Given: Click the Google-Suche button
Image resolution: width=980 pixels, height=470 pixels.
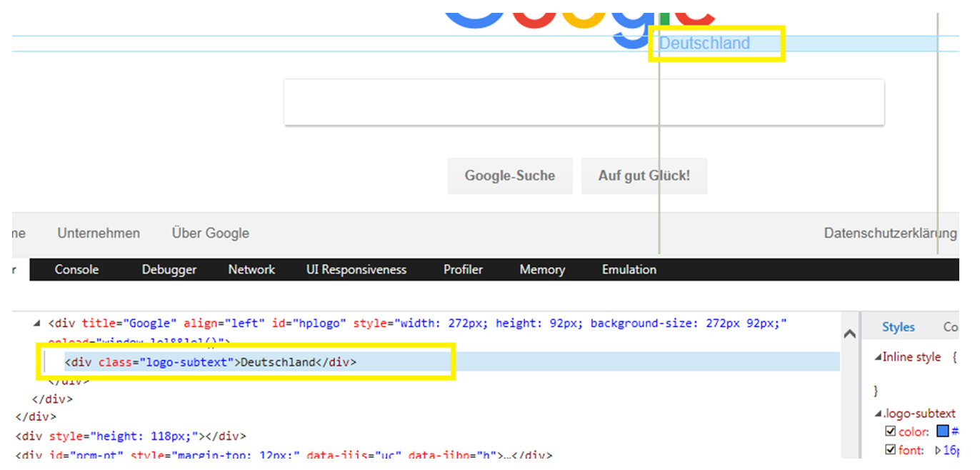Looking at the screenshot, I should [510, 175].
